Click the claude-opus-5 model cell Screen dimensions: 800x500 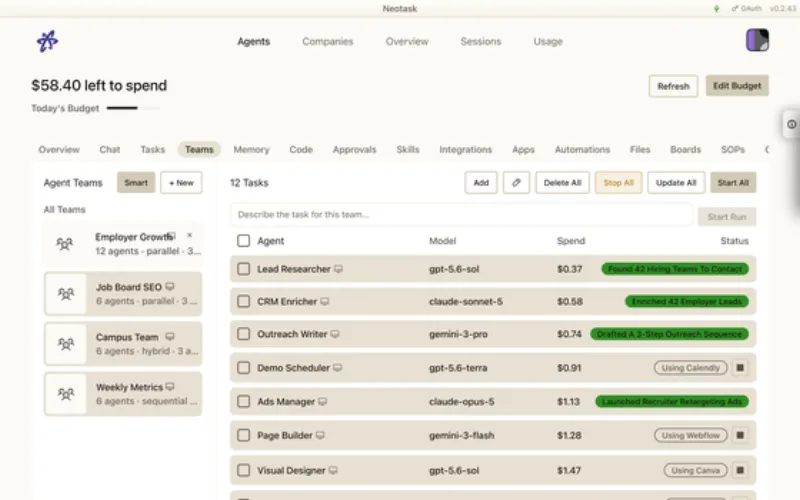462,402
